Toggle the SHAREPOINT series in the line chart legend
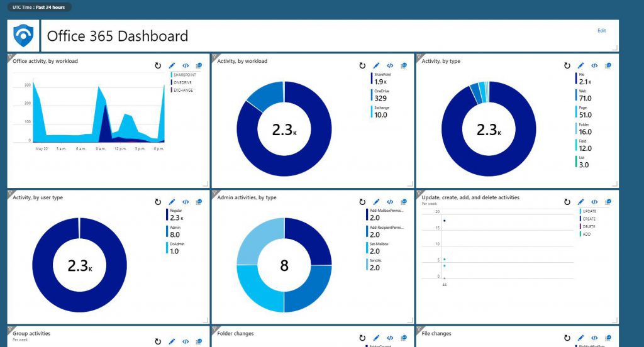Viewport: 644px width, 347px height. click(x=183, y=75)
